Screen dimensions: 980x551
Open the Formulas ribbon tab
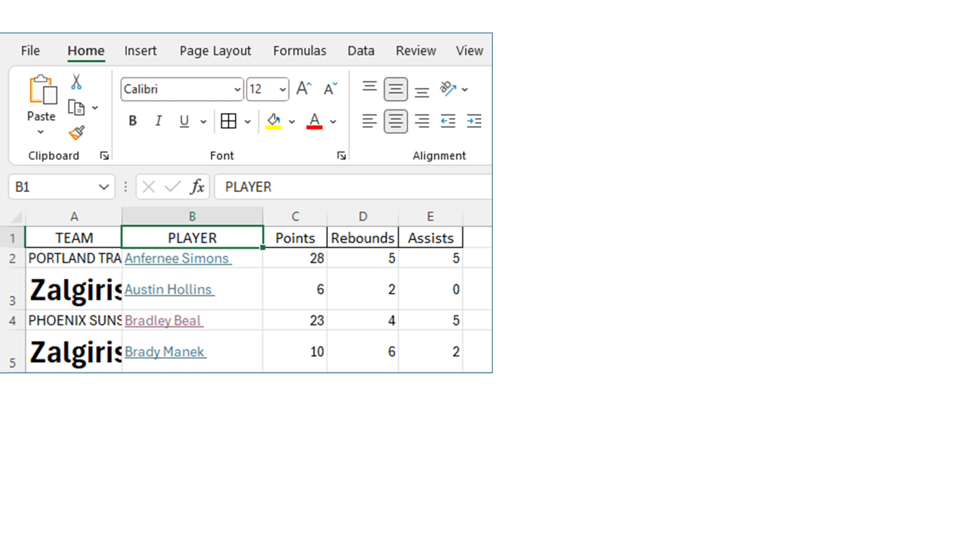299,50
